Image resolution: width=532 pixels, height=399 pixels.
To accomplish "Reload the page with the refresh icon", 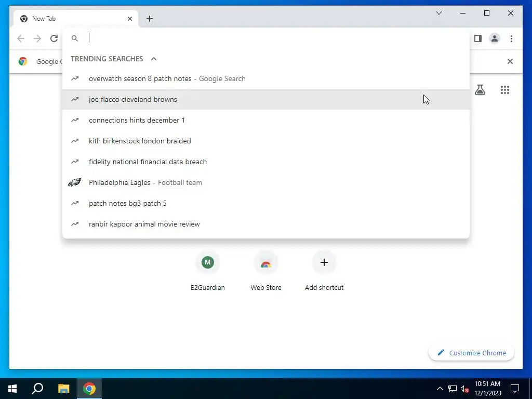I will (54, 38).
